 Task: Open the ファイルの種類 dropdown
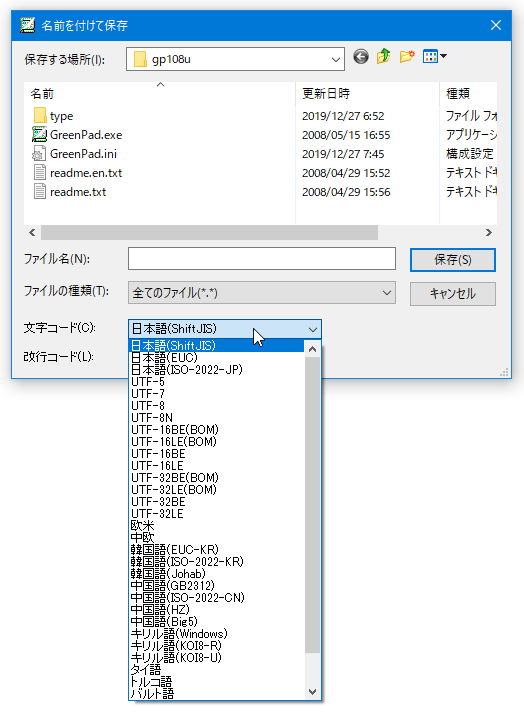point(262,292)
